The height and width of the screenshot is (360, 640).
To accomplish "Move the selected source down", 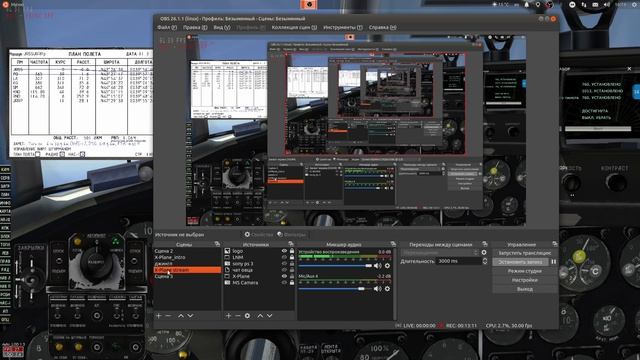I will [x=269, y=316].
